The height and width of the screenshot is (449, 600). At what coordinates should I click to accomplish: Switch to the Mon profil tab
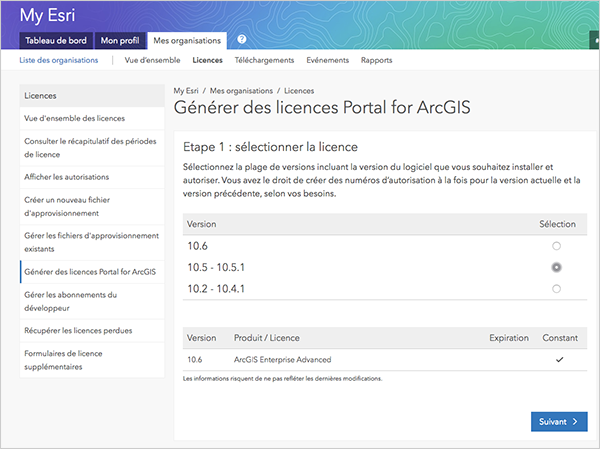(x=121, y=41)
